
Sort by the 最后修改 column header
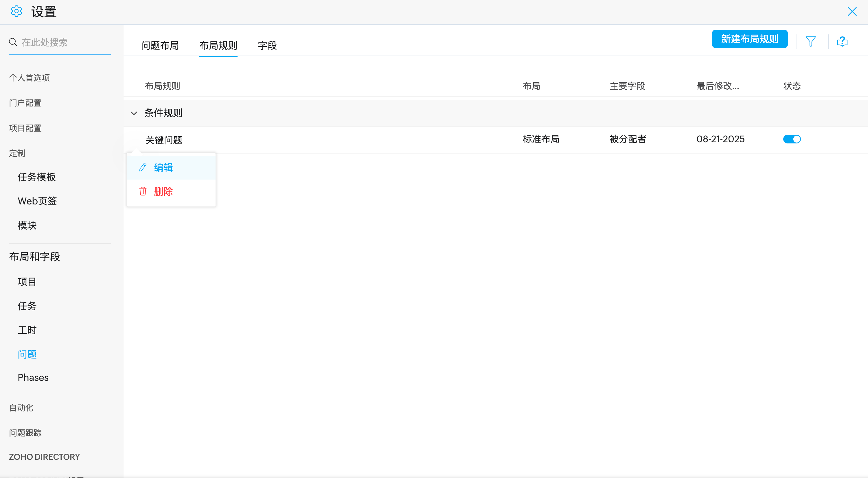(717, 86)
